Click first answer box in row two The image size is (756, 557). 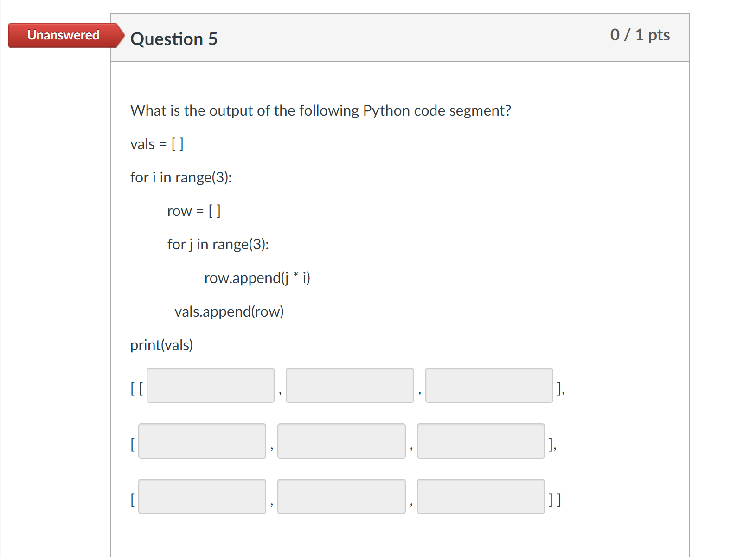tap(202, 441)
